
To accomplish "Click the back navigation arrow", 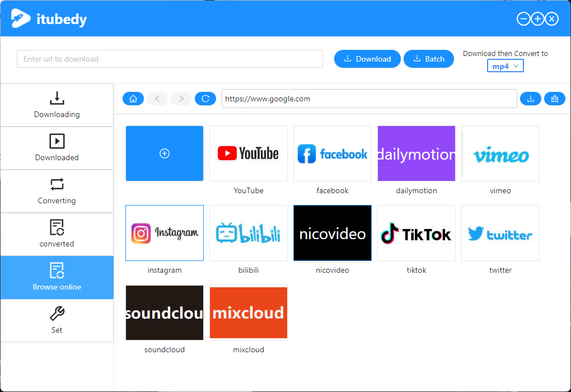I will (157, 98).
